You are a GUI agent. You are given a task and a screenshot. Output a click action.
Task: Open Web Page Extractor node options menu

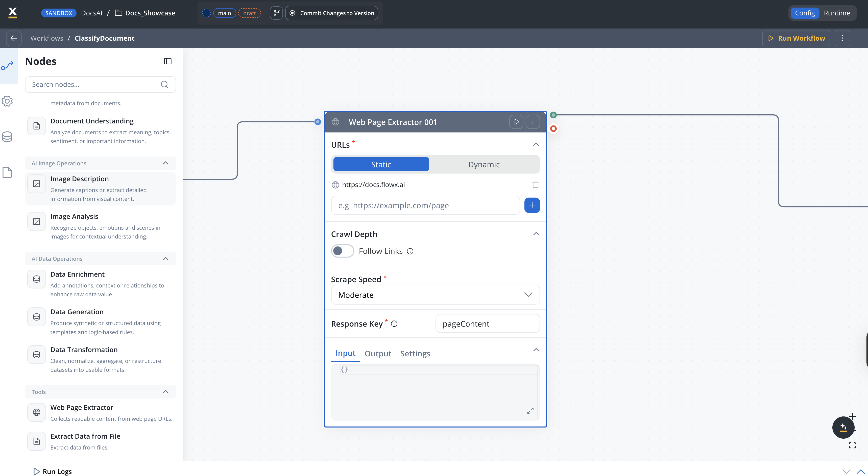533,122
